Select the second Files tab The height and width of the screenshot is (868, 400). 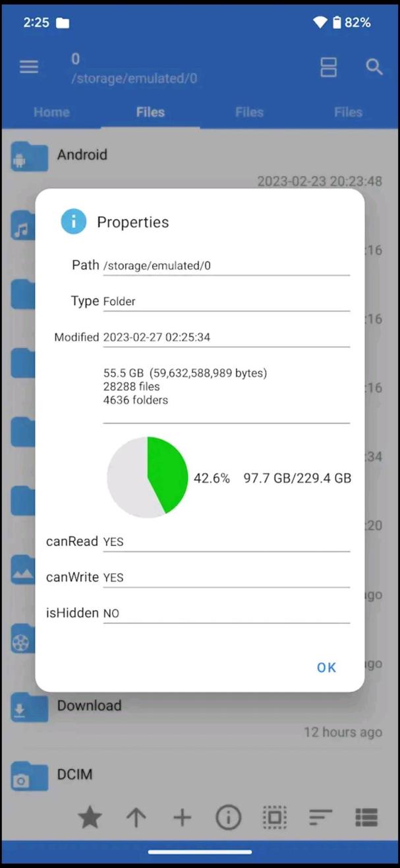249,112
